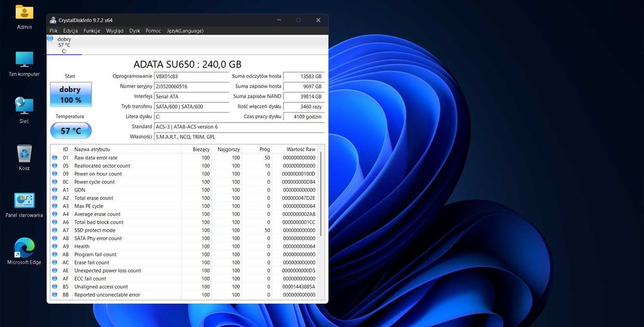Click status orb of Unaligned access count
Screen dimensions: 644x327
coord(55,287)
